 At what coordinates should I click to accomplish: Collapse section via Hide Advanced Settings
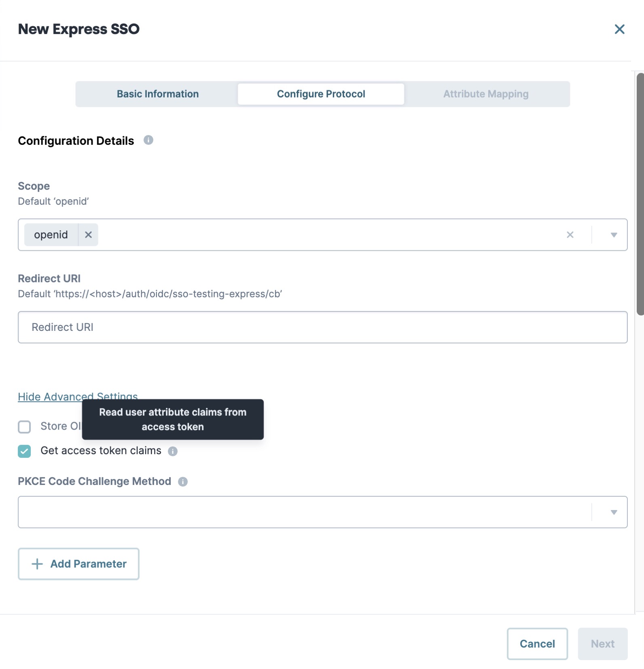click(x=78, y=397)
